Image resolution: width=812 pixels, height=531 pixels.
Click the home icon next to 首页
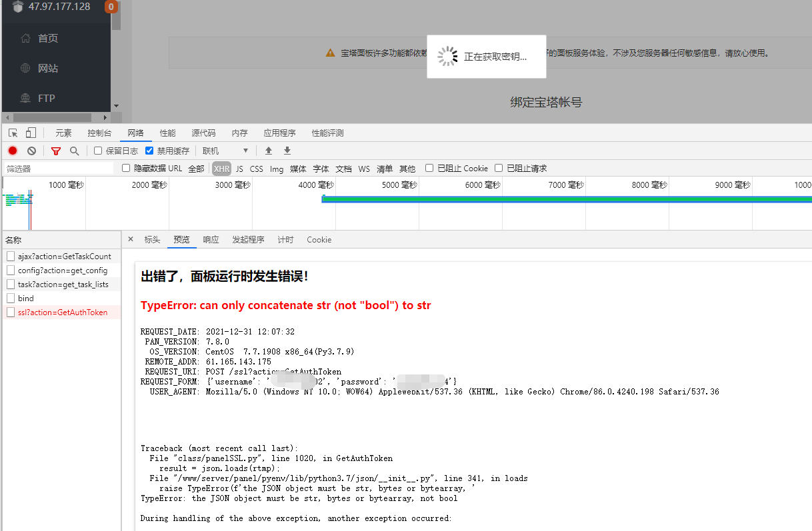(25, 38)
